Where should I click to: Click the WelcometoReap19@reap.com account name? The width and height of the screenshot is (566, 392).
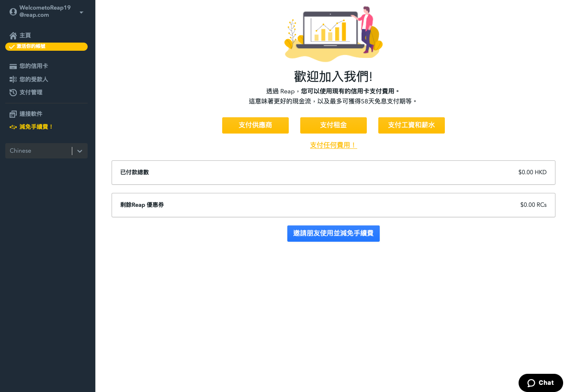45,11
